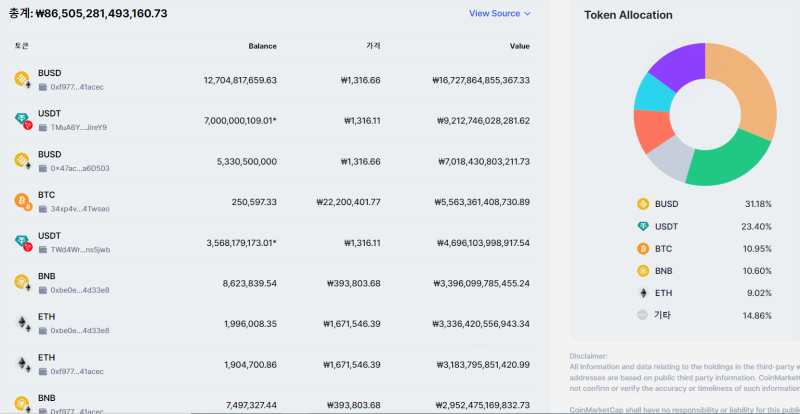
Task: Click the cyan donut chart segment
Action: 653,93
